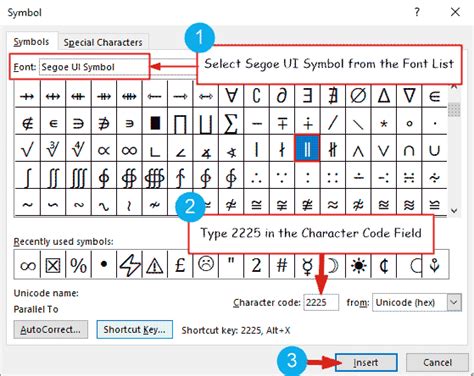
Task: Pick recently used pound sterling symbol
Action: pos(180,265)
